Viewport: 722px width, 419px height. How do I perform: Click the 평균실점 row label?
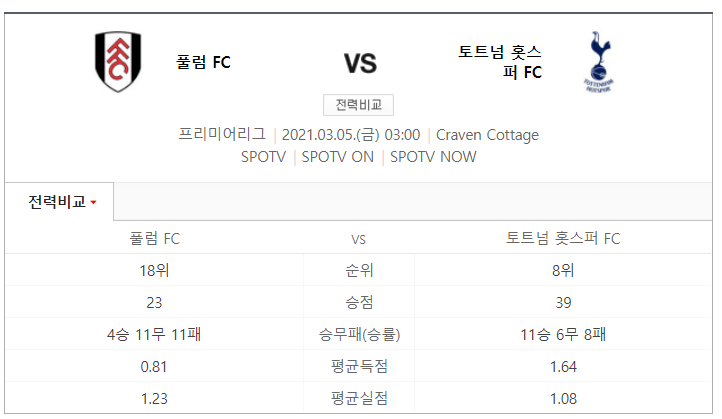pyautogui.click(x=359, y=398)
